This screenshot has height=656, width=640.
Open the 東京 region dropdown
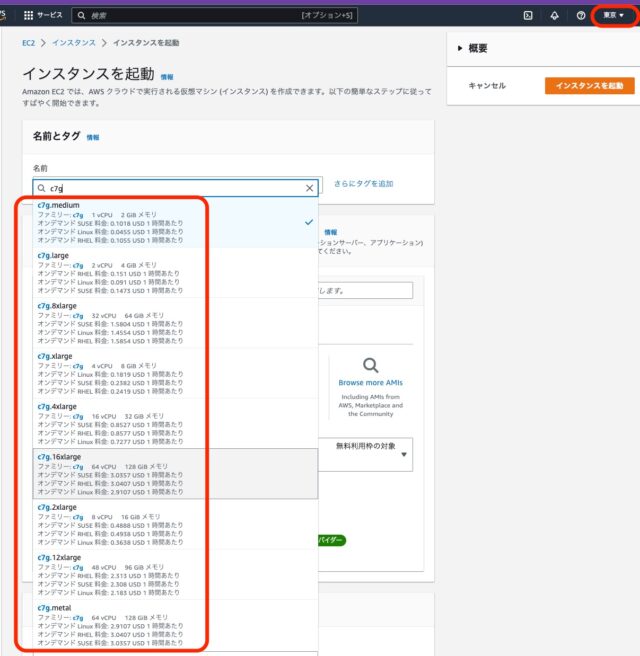613,15
